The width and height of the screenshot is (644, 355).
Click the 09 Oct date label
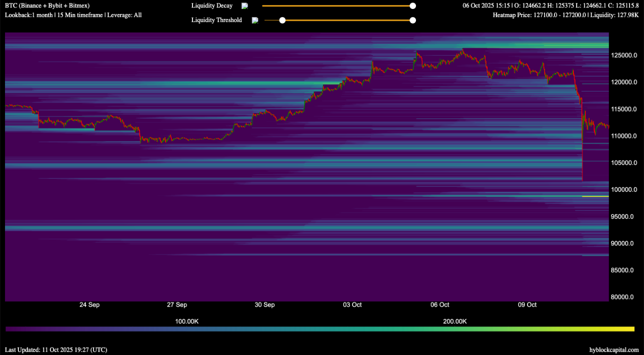527,304
